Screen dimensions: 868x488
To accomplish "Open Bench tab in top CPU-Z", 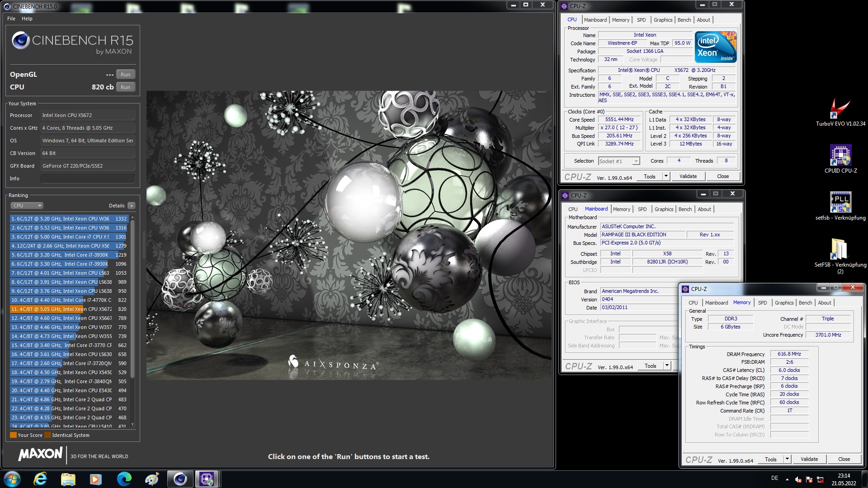I will pos(684,20).
